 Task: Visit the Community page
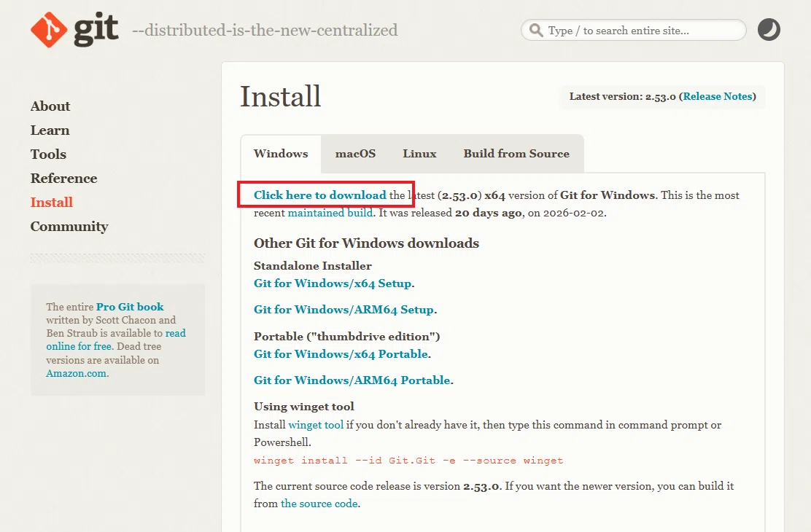69,227
